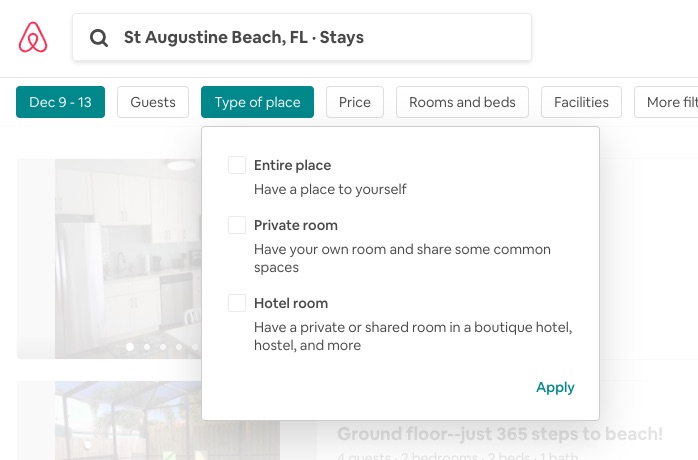Open the kitchen listing photo
This screenshot has height=460, width=698.
[x=128, y=259]
